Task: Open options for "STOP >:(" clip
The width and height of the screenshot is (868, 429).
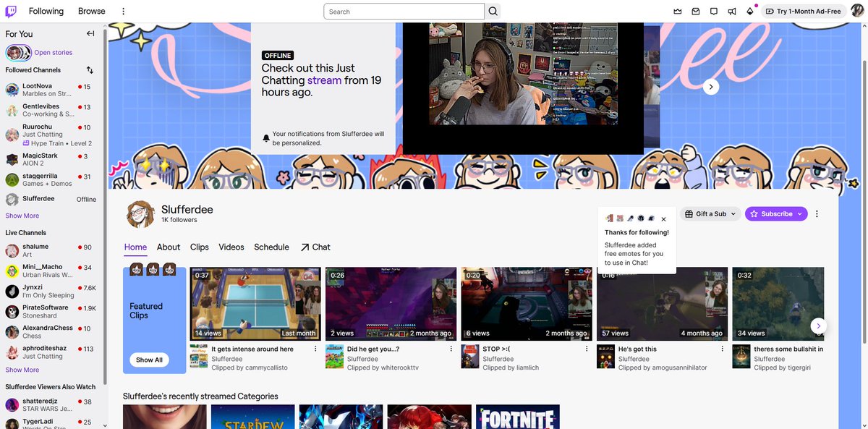Action: 587,349
